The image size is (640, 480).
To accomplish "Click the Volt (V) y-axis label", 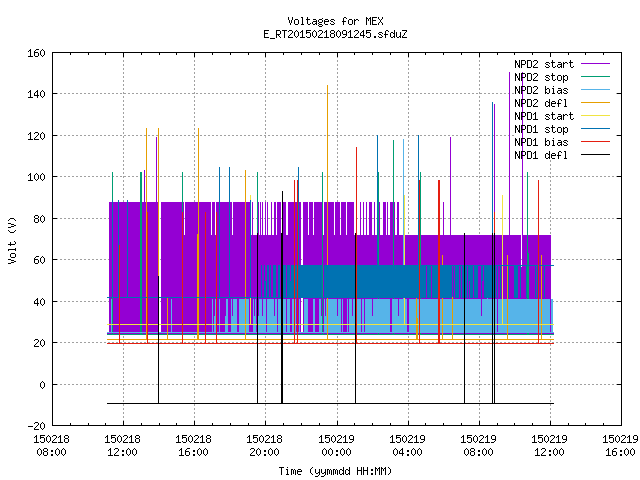I will 13,240.
